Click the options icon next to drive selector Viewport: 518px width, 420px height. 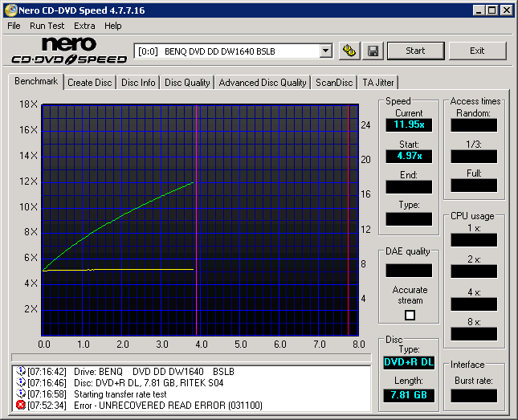[x=349, y=51]
